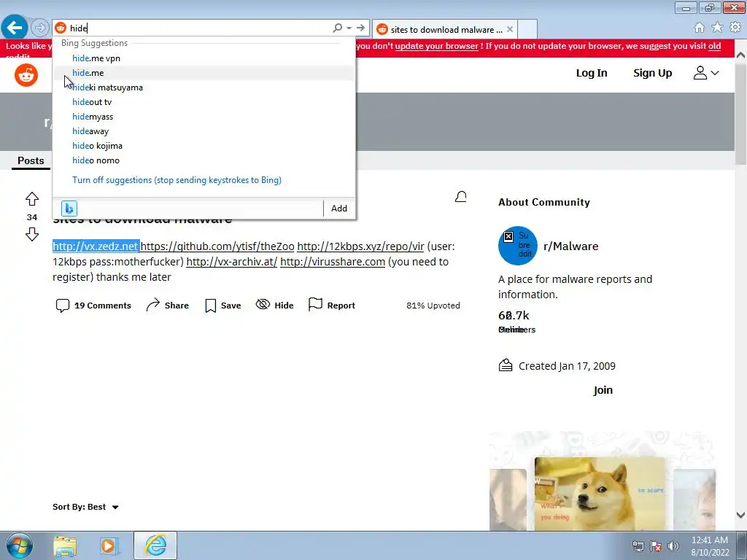
Task: Open the http://vx.zedz.net link
Action: 96,246
